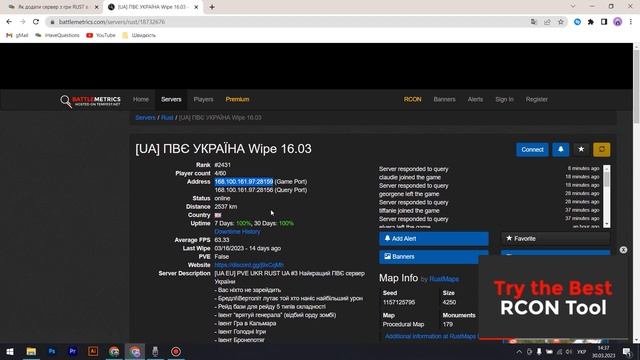
Task: Launch Premiere Pro from the taskbar
Action: [x=73, y=351]
